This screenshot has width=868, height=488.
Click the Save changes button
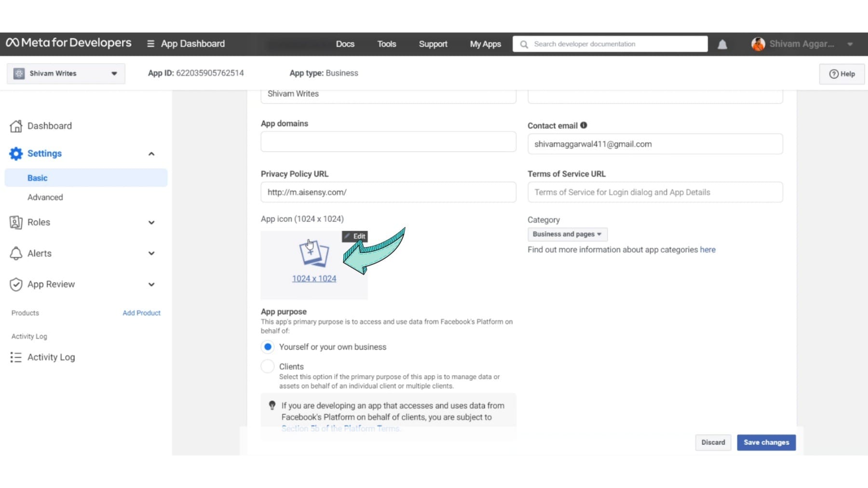click(766, 442)
